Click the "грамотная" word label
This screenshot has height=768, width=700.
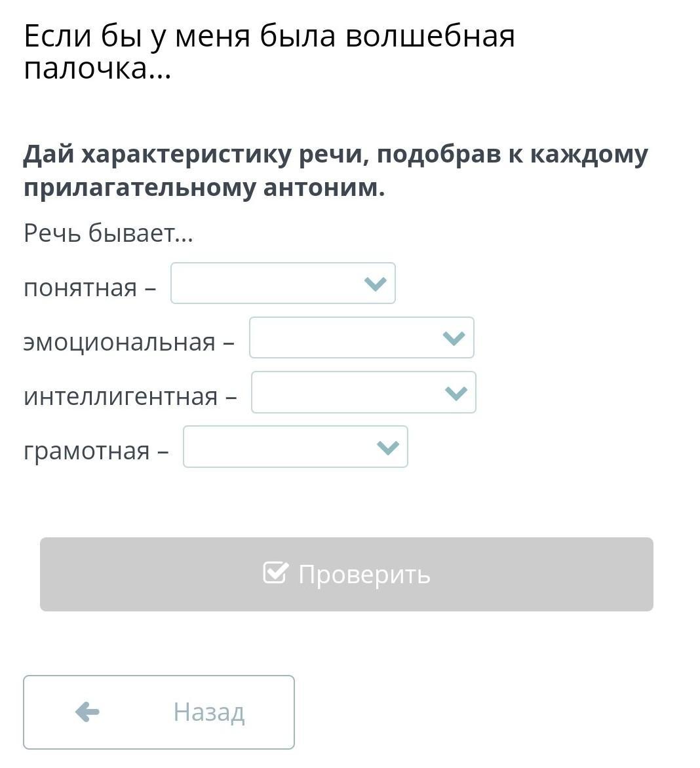click(87, 451)
